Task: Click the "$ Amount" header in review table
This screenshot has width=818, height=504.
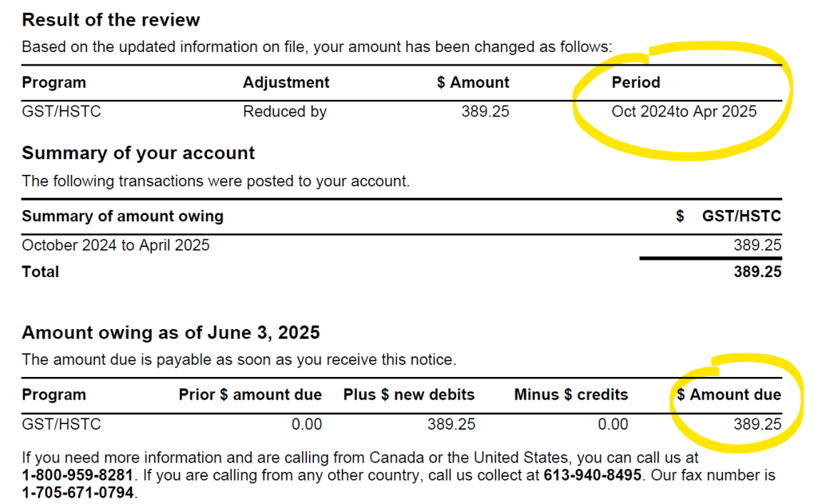Action: (473, 82)
